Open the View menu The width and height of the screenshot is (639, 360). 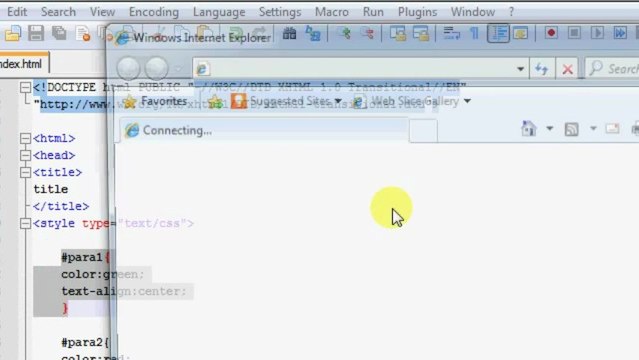102,12
